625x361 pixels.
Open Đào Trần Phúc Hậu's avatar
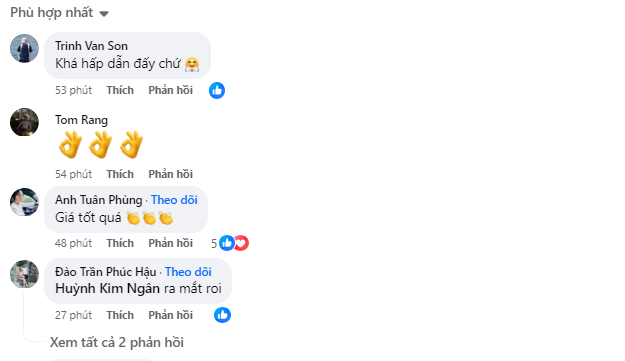coord(24,274)
